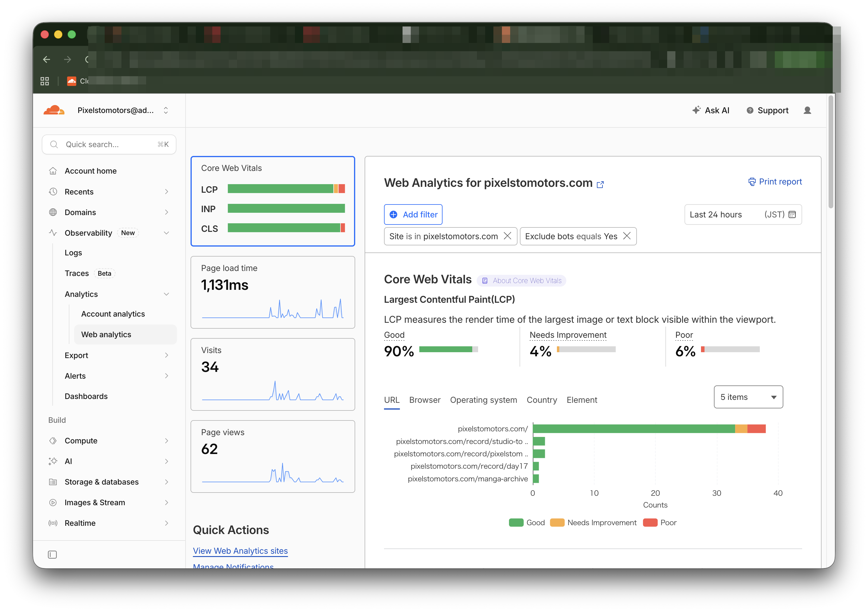Go back with browser back arrow

(46, 59)
